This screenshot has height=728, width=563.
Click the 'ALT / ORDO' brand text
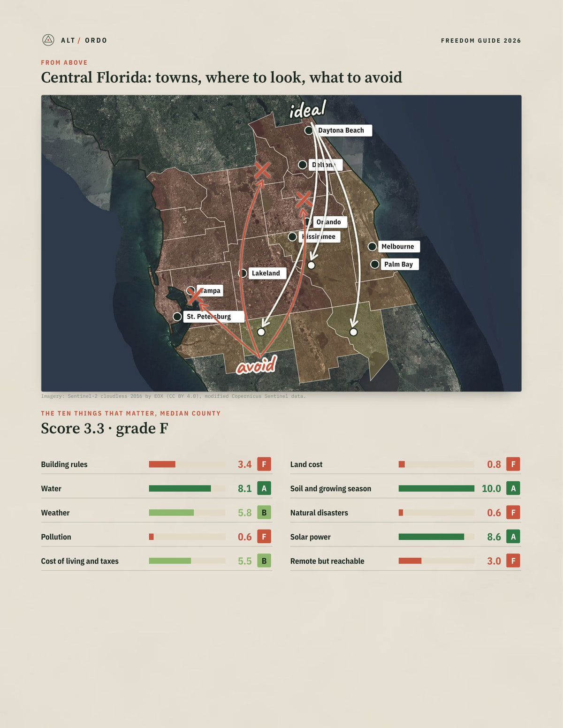point(84,40)
